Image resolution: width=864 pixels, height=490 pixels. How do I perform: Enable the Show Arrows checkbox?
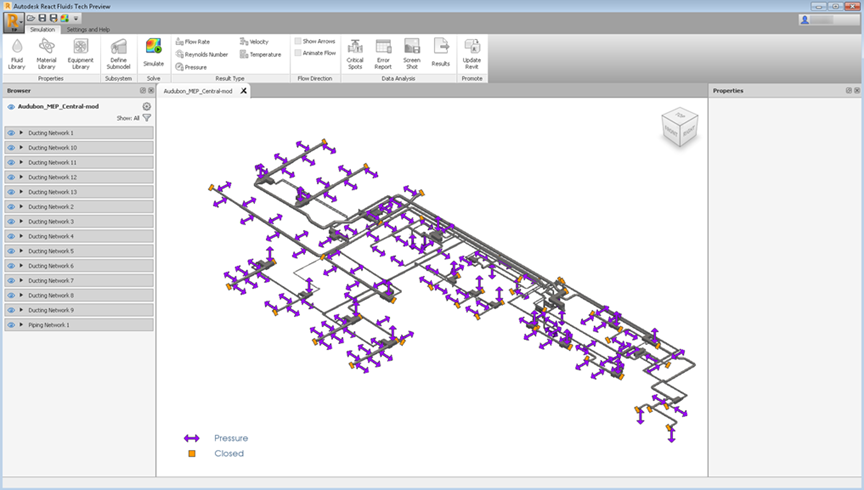pyautogui.click(x=298, y=41)
